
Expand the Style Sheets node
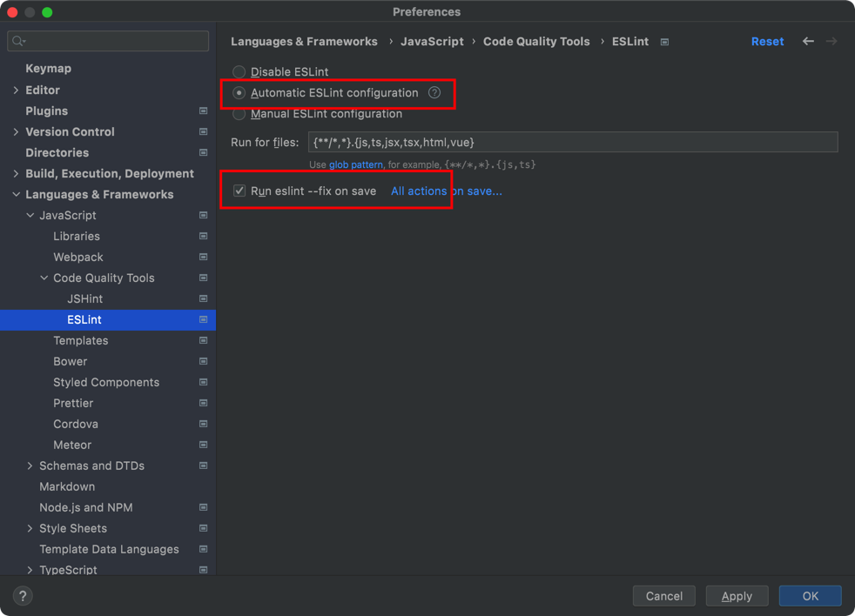click(30, 528)
